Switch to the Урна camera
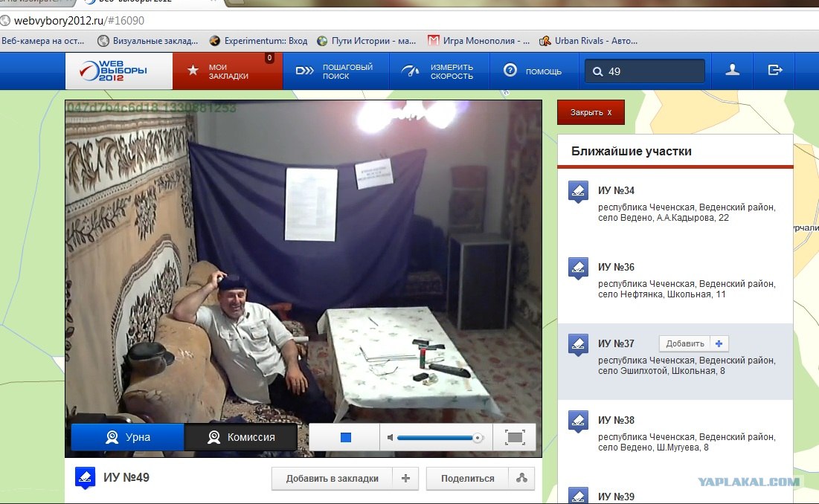819x504 pixels. tap(127, 437)
